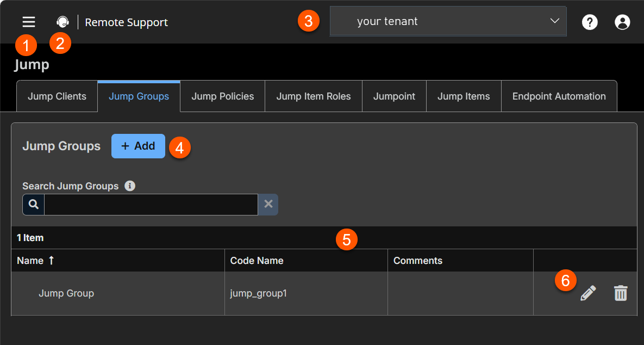Click the Add button
Image resolution: width=644 pixels, height=345 pixels.
pyautogui.click(x=138, y=146)
